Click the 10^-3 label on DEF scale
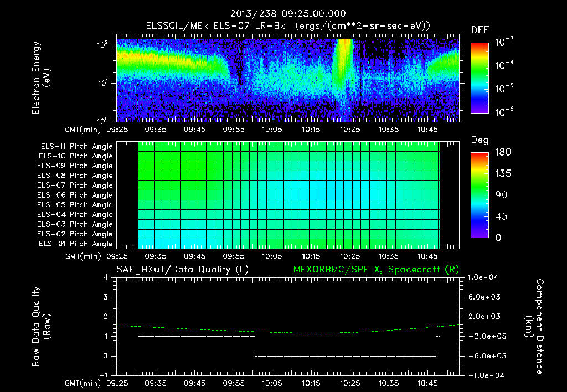The width and height of the screenshot is (567, 392). (x=504, y=42)
